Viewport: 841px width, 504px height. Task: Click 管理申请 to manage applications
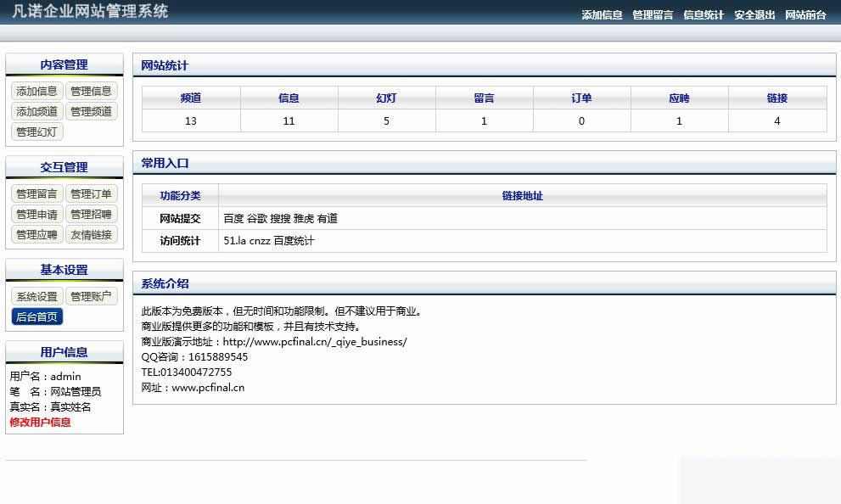pos(36,214)
